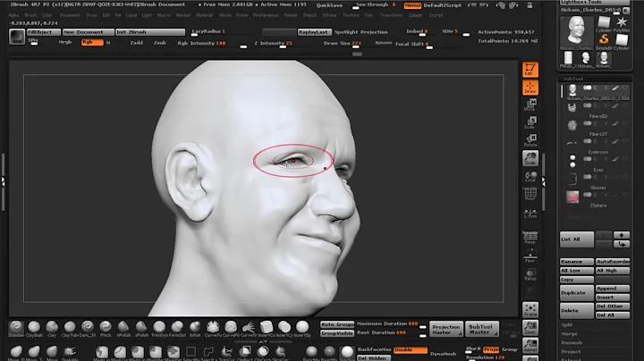This screenshot has width=644, height=361.
Task: Collapse the right tray divider arrow
Action: [x=544, y=181]
